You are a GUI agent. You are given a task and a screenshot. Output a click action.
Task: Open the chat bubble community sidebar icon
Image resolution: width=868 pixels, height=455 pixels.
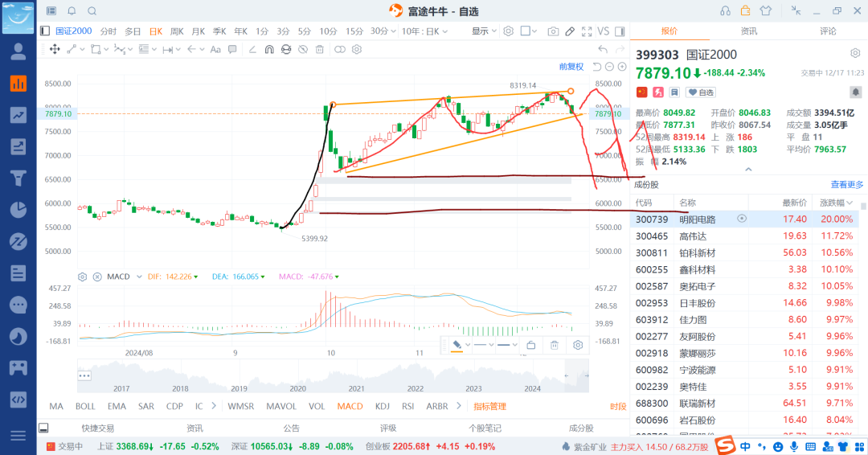point(18,305)
